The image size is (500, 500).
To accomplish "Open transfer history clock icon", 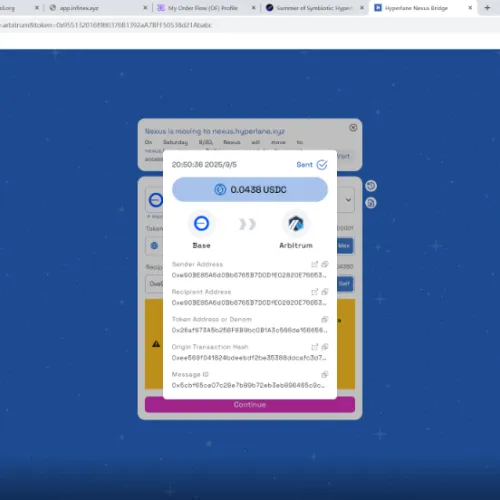I will click(x=371, y=186).
